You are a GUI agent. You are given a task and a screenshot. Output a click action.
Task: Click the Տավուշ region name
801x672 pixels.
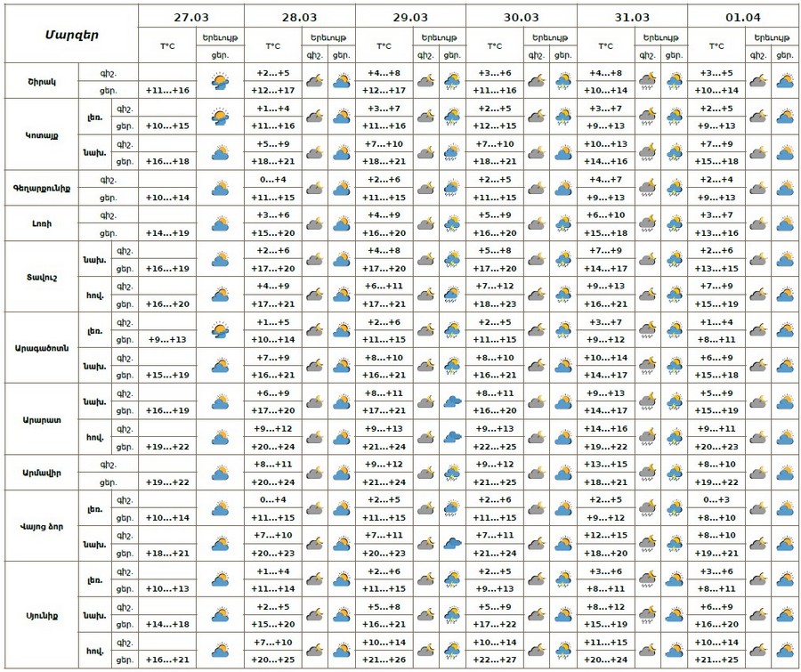coord(42,278)
